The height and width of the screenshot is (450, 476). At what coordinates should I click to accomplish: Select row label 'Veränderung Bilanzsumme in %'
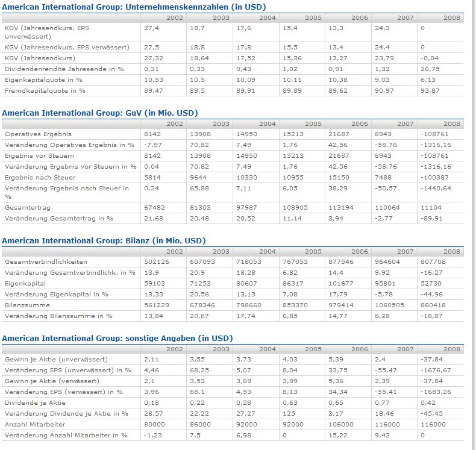[x=58, y=316]
